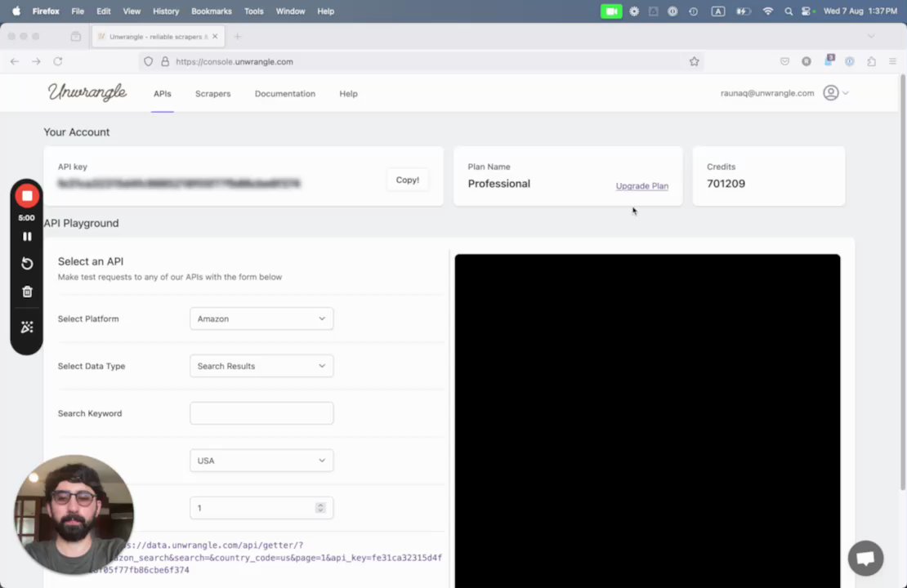Viewport: 907px width, 588px height.
Task: Open the Scrapers tab
Action: (213, 94)
